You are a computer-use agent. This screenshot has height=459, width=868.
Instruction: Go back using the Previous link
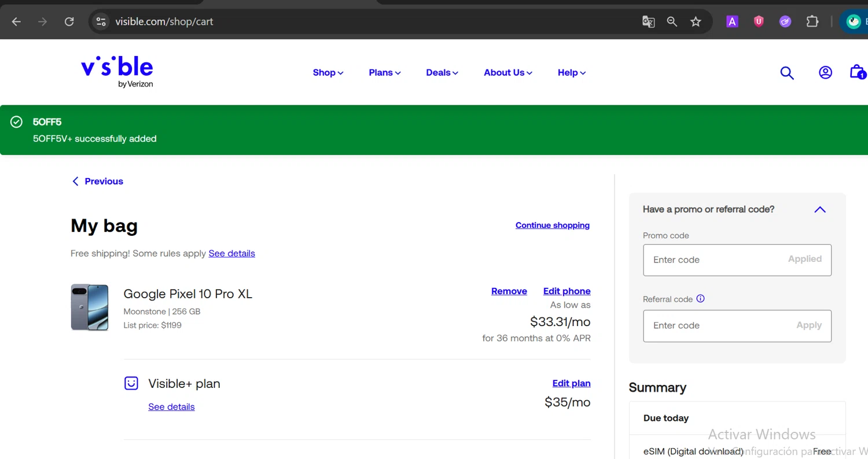[98, 182]
